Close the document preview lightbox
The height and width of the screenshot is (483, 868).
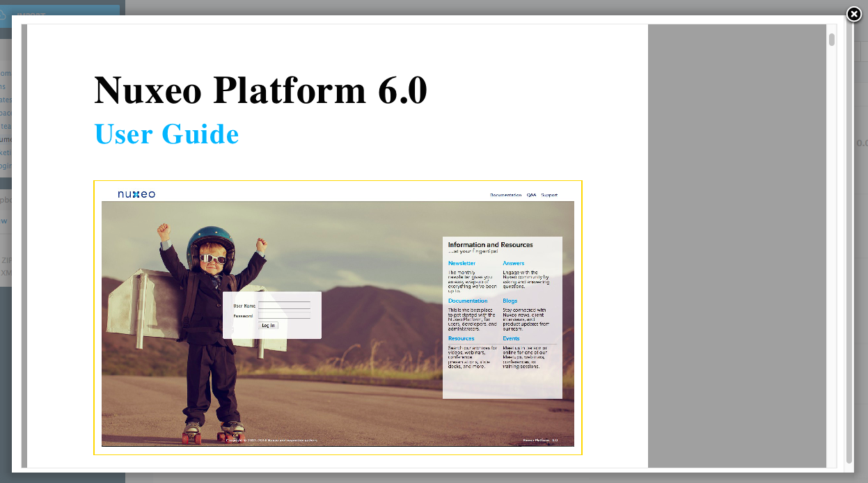click(853, 15)
